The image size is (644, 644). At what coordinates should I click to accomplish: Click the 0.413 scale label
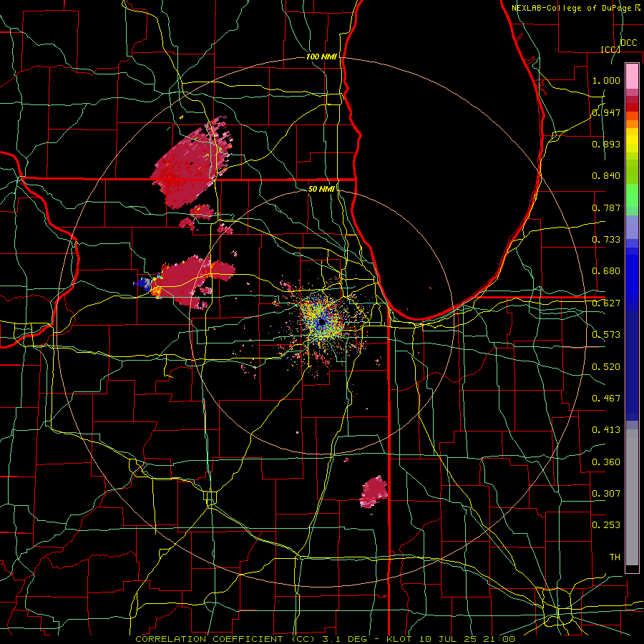click(x=606, y=430)
